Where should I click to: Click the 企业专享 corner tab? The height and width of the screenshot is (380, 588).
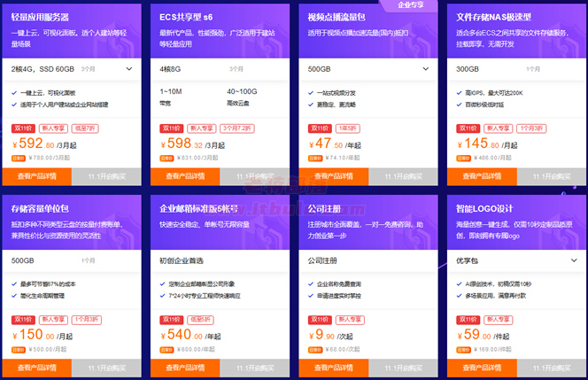pos(410,5)
